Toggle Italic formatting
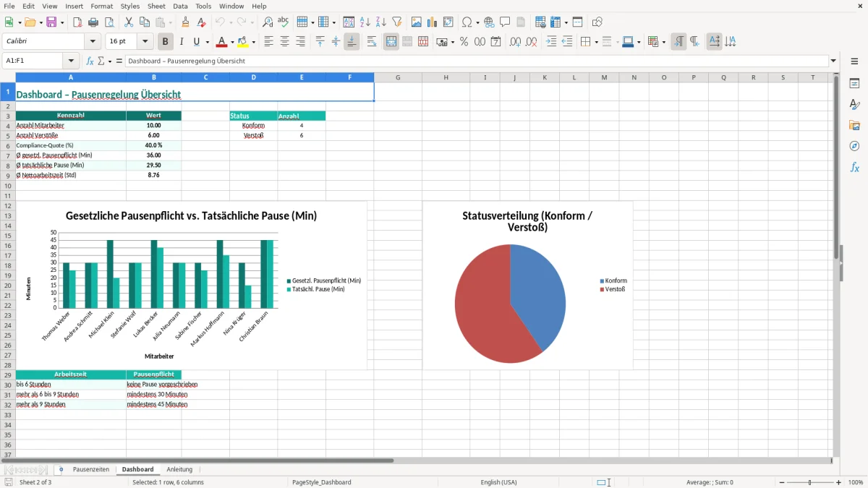Viewport: 868px width, 488px height. (182, 42)
